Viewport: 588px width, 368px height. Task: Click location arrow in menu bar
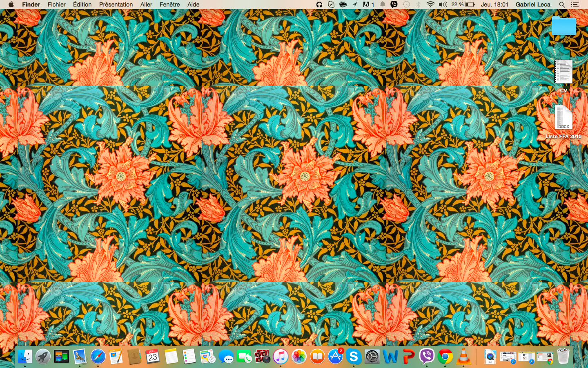click(x=355, y=4)
